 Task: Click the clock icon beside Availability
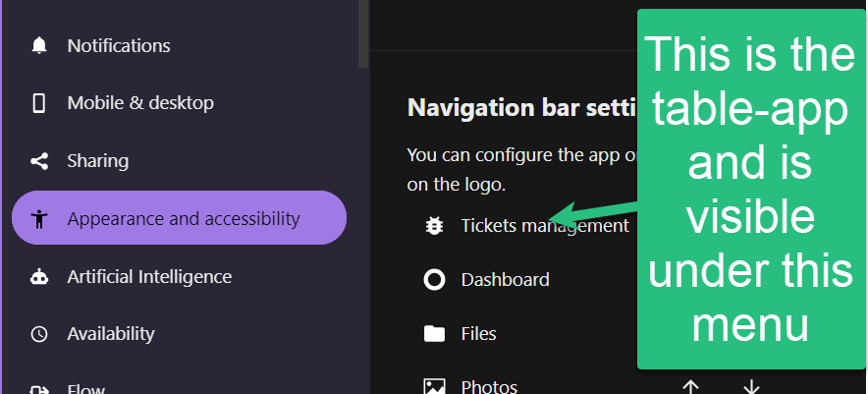click(39, 334)
